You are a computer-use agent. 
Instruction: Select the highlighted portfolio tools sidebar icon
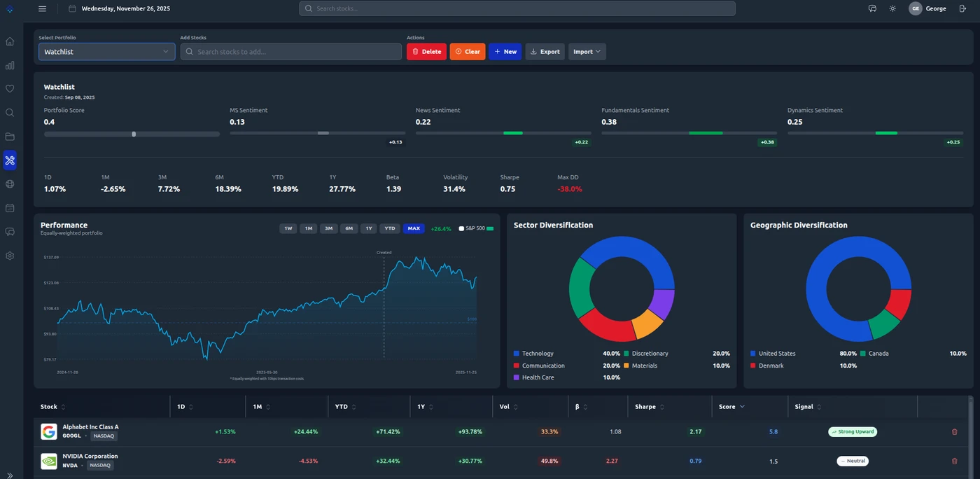coord(10,160)
